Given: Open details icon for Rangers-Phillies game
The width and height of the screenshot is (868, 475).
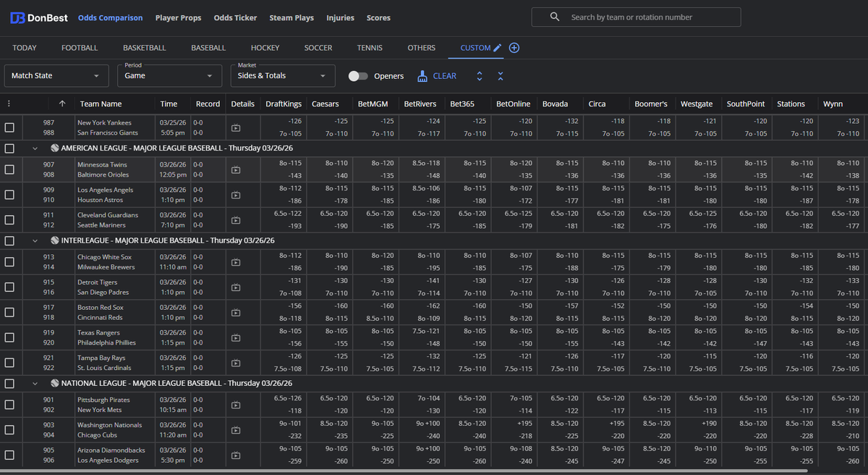Looking at the screenshot, I should click(236, 338).
